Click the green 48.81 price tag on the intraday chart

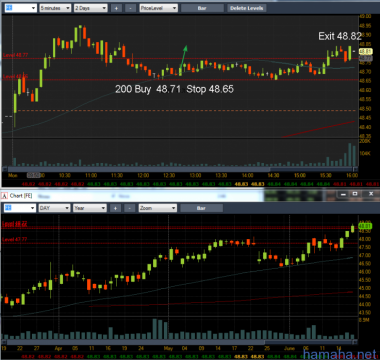(x=365, y=51)
